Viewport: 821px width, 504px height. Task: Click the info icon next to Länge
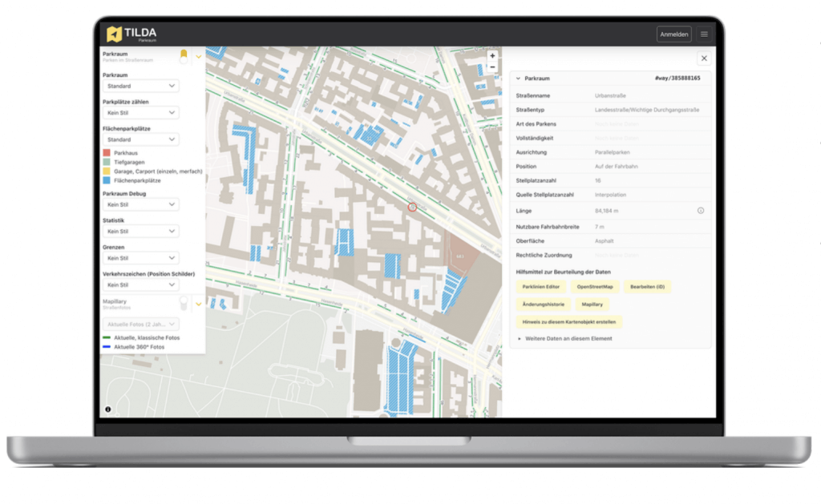[x=700, y=211]
